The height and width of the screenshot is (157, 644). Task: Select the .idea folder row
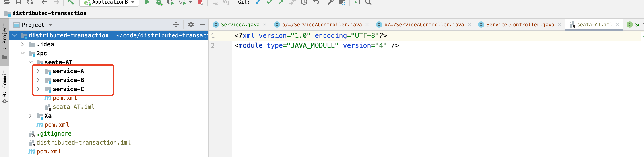(x=109, y=44)
